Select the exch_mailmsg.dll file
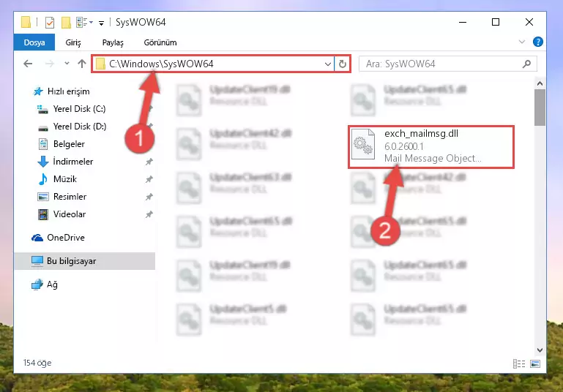The image size is (563, 392). (x=431, y=147)
